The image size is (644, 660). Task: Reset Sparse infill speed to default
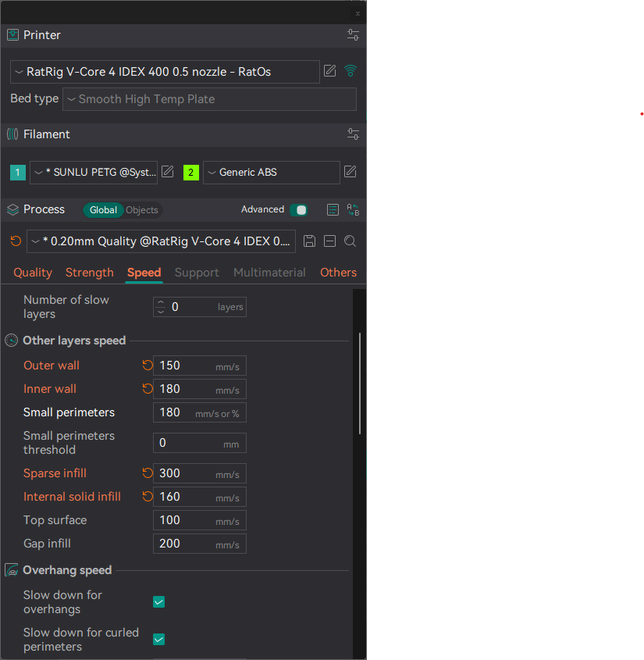[x=148, y=473]
